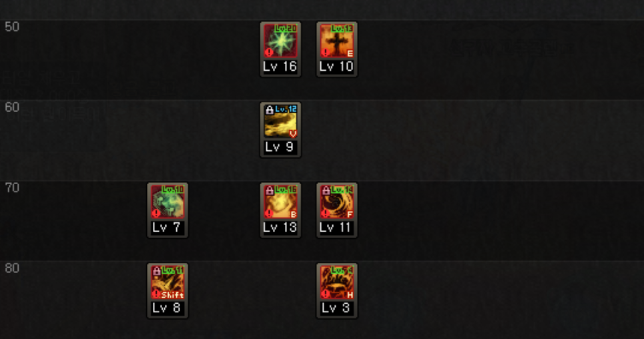
Task: Click the level 60 row label
Action: [12, 107]
